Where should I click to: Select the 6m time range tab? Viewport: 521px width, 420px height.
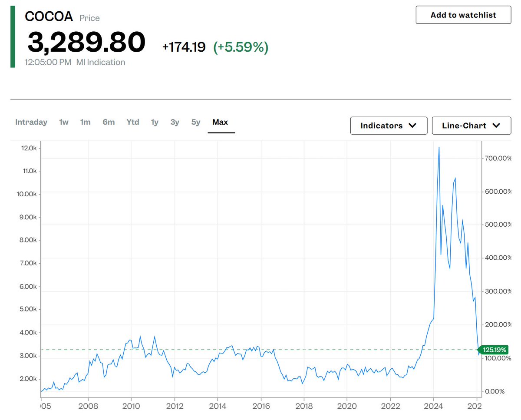coord(109,122)
